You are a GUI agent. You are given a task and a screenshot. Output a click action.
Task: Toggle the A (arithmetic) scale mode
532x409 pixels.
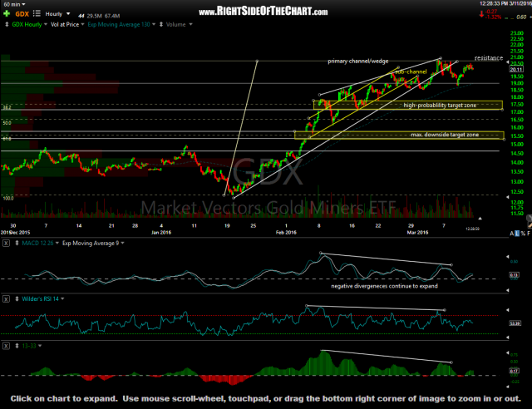[512, 234]
